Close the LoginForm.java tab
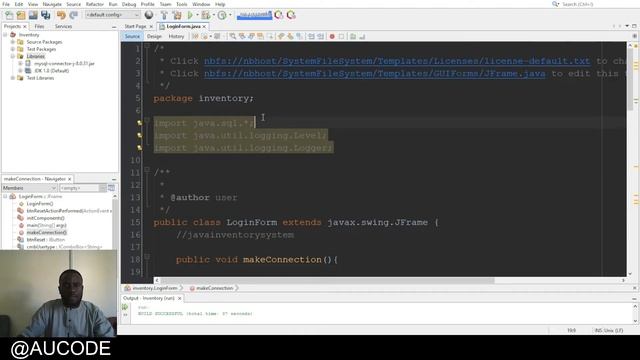The image size is (640, 360). (x=204, y=27)
